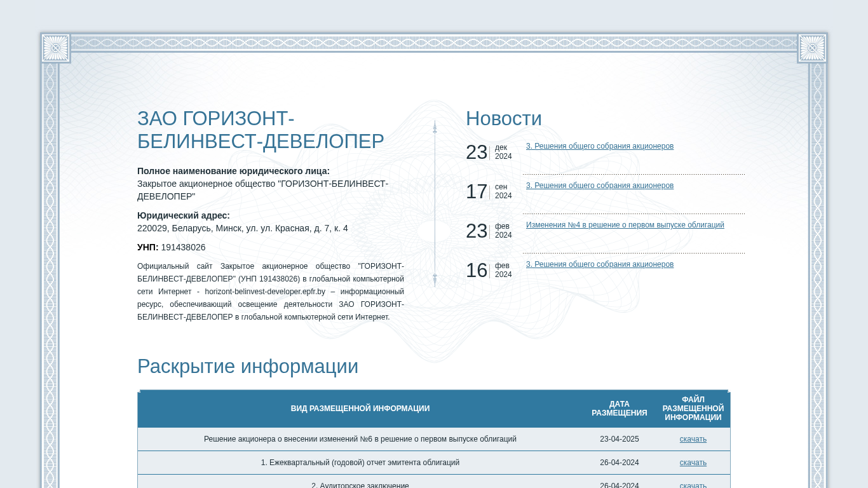Click the ДАТА РАЗМЕЩЕНИЯ column header
The width and height of the screenshot is (868, 488).
pyautogui.click(x=620, y=409)
